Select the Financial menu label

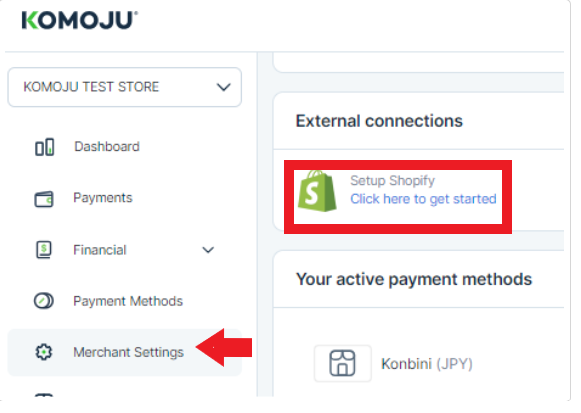click(x=100, y=250)
